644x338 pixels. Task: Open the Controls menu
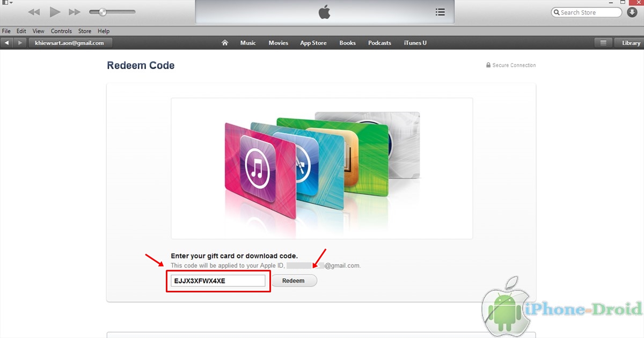click(x=61, y=31)
